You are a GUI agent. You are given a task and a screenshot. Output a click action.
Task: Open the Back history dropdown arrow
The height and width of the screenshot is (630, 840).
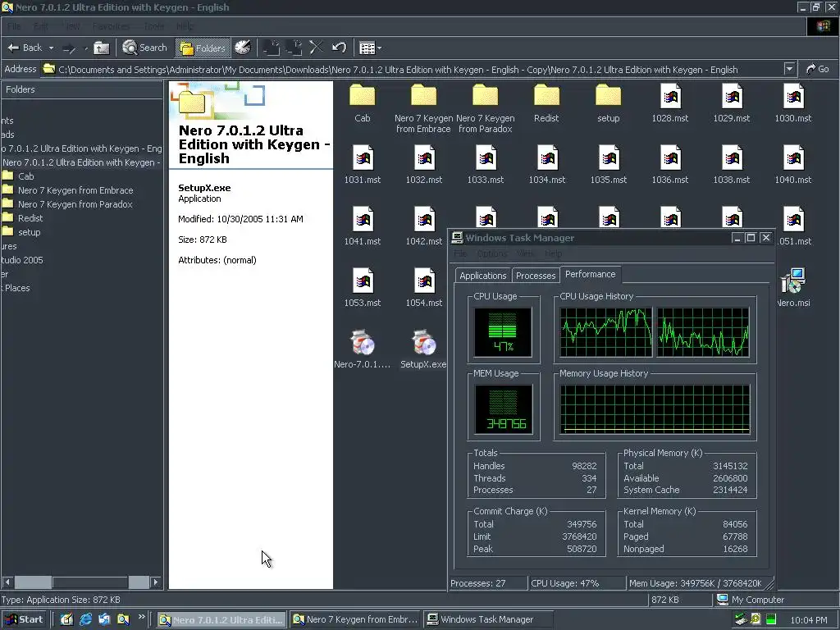click(x=51, y=48)
